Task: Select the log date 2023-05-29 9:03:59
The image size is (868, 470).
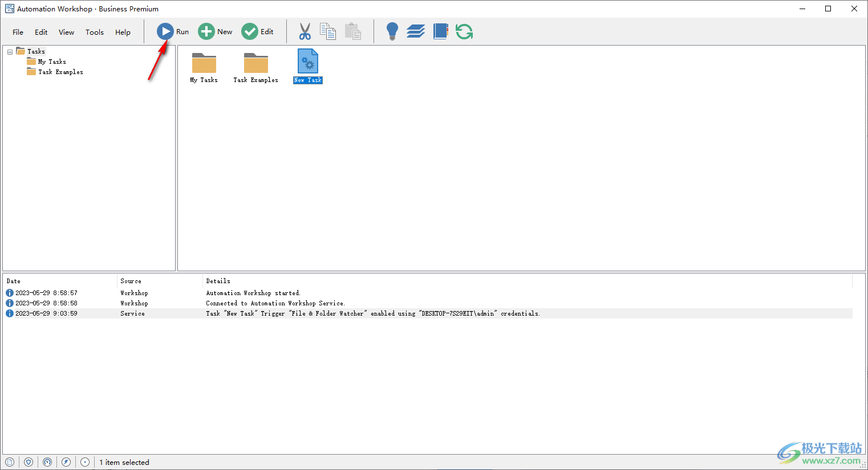Action: [46, 313]
